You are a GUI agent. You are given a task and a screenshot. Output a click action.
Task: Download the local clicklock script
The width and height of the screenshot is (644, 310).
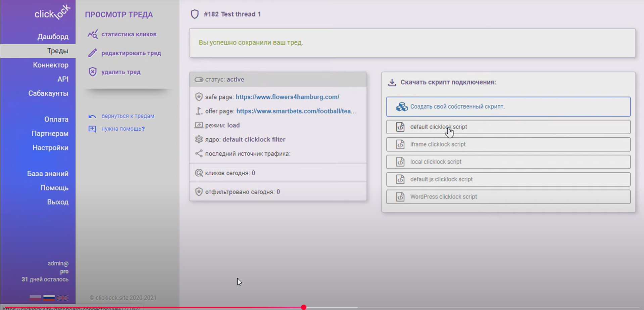[x=508, y=162]
